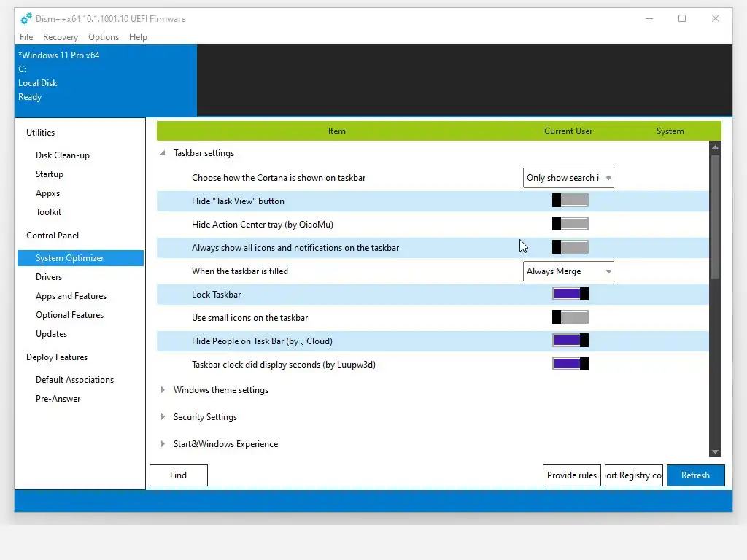The height and width of the screenshot is (560, 747).
Task: Click the "Lock Taskbar" row label
Action: (216, 295)
